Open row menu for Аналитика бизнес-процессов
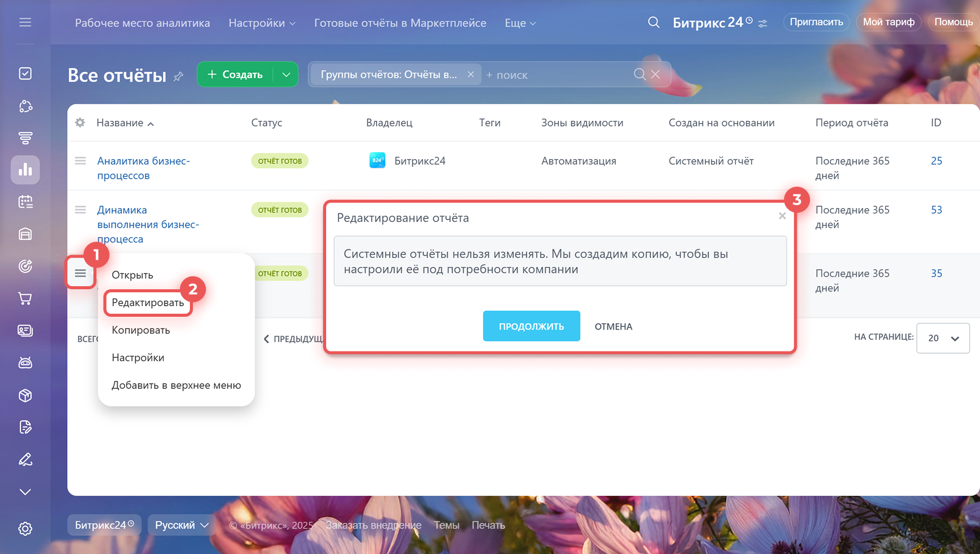 80,161
